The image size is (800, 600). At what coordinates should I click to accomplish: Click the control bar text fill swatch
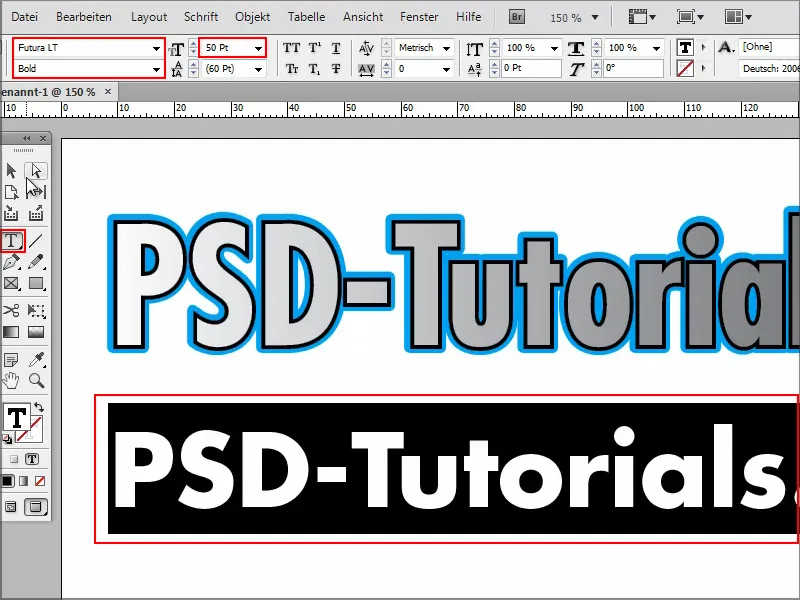pos(685,48)
